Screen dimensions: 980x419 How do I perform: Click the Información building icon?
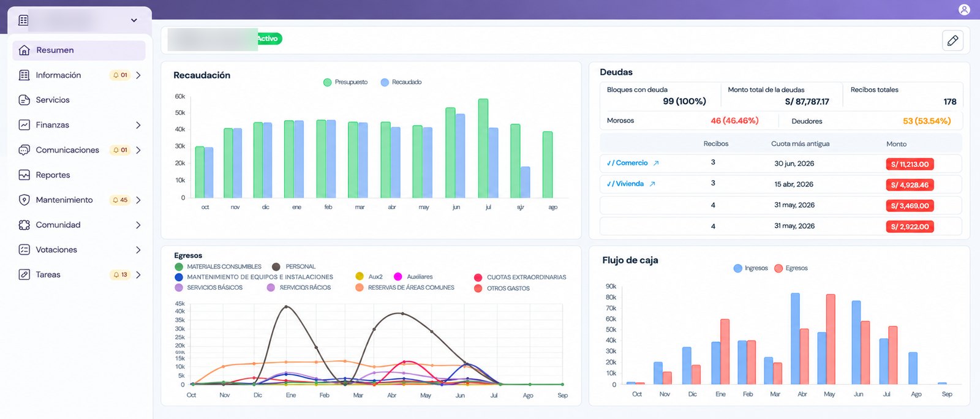point(24,75)
